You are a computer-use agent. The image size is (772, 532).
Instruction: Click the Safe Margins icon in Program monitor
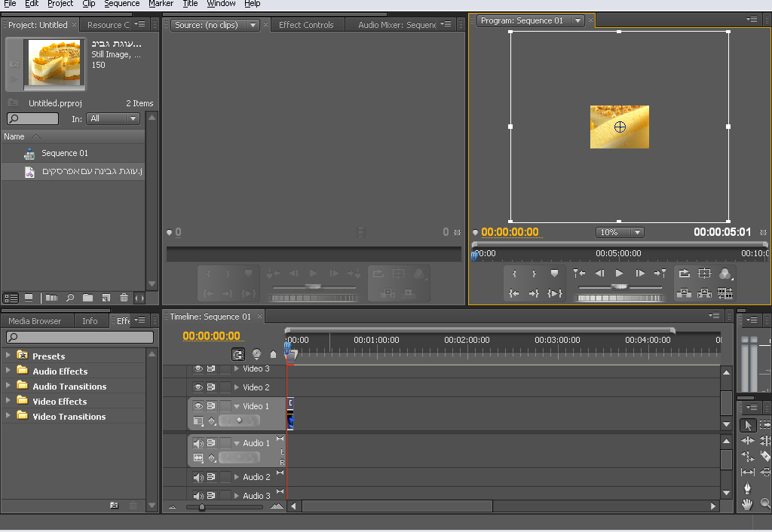pyautogui.click(x=704, y=274)
